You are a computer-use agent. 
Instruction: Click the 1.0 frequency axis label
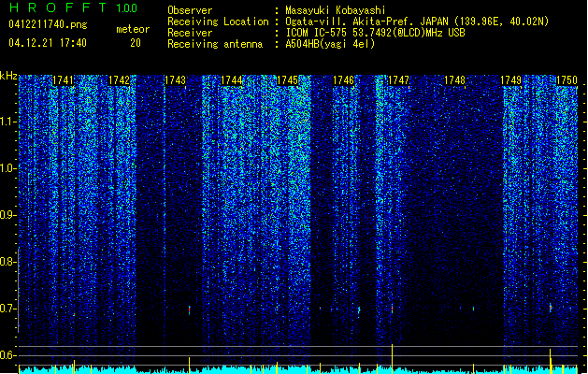tap(8, 168)
